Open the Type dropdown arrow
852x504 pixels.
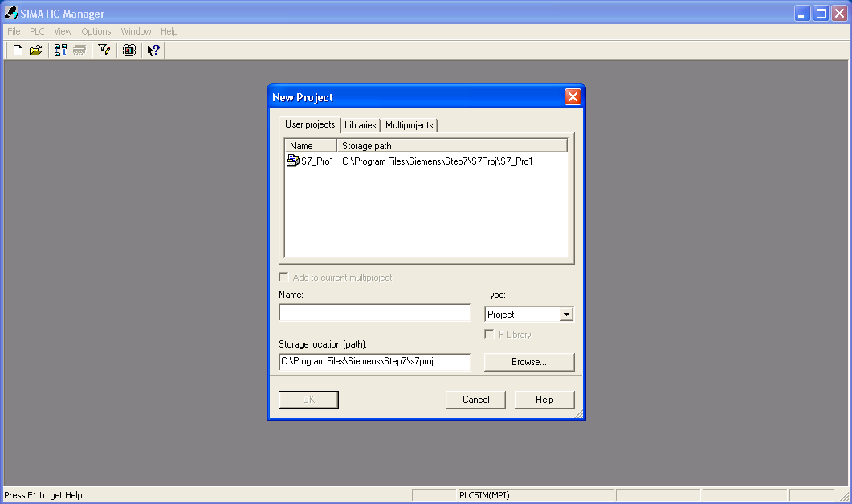tap(566, 315)
